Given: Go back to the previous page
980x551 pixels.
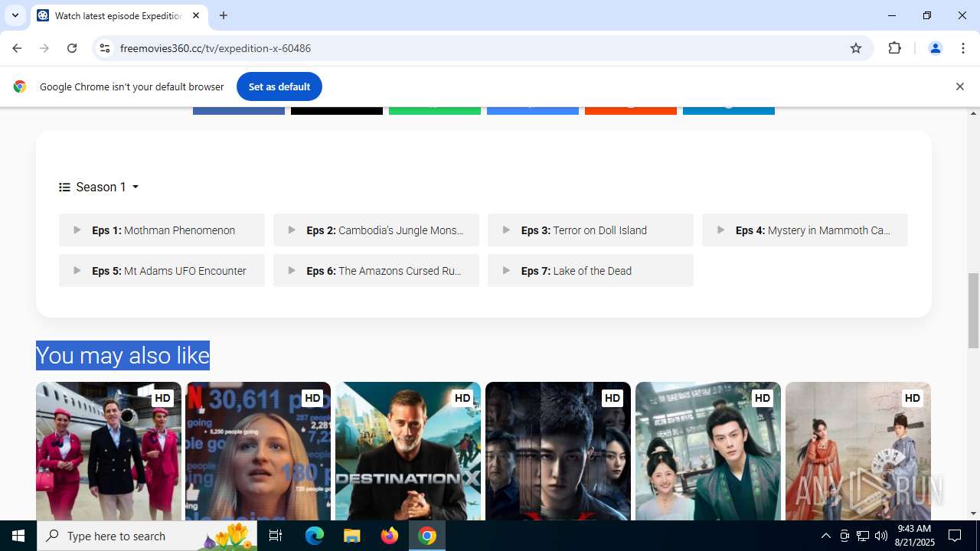Looking at the screenshot, I should coord(17,48).
